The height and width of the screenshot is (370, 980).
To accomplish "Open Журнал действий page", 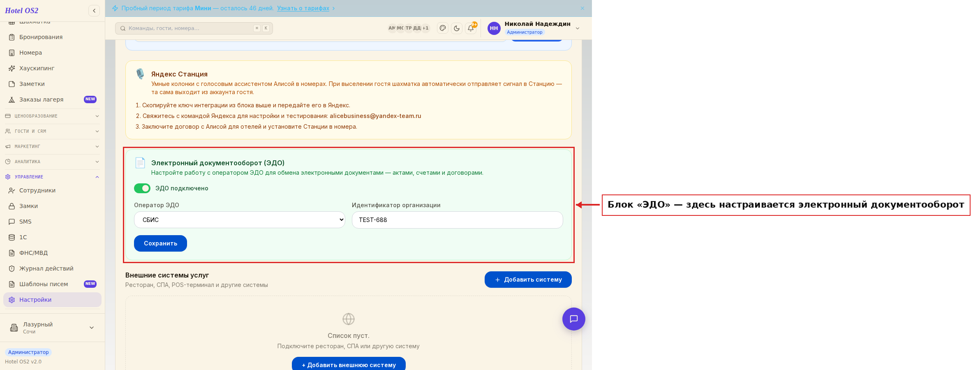I will [52, 268].
